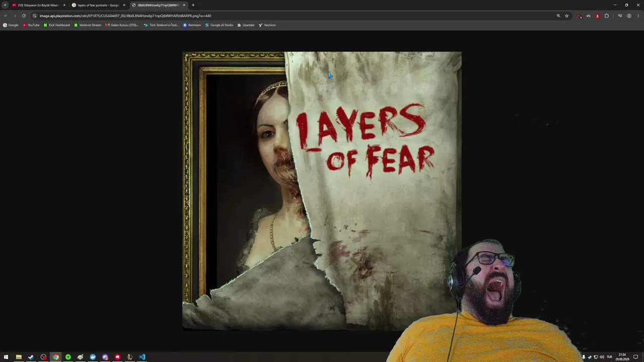644x362 pixels.
Task: Open Steam from the taskbar
Action: click(x=31, y=357)
